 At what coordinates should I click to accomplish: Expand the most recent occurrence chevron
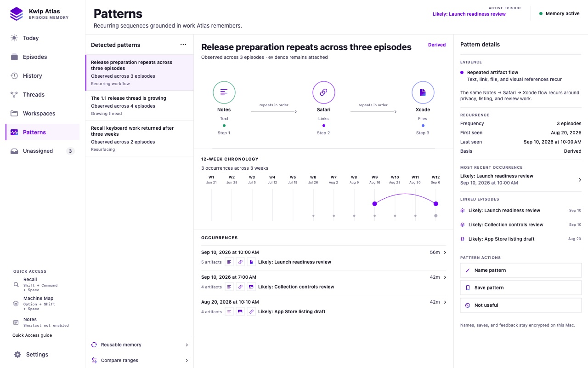[x=580, y=179]
